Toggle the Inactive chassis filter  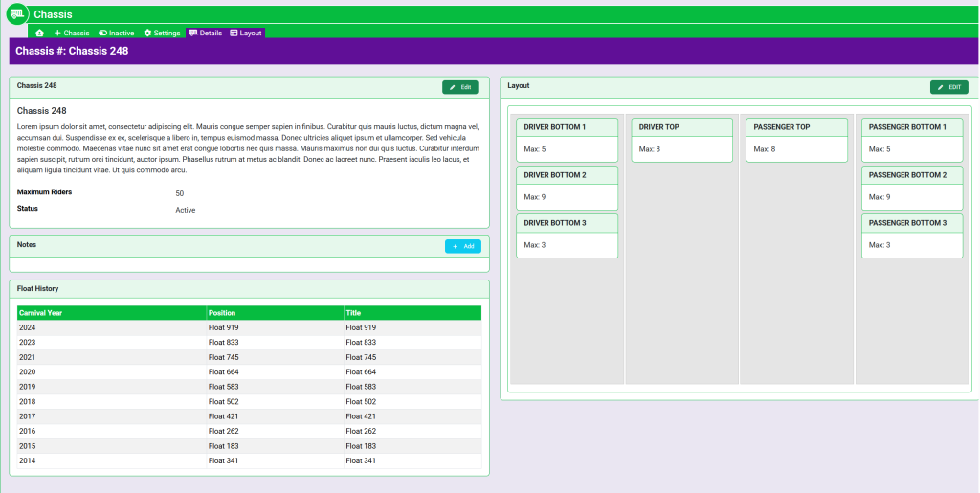click(x=117, y=33)
